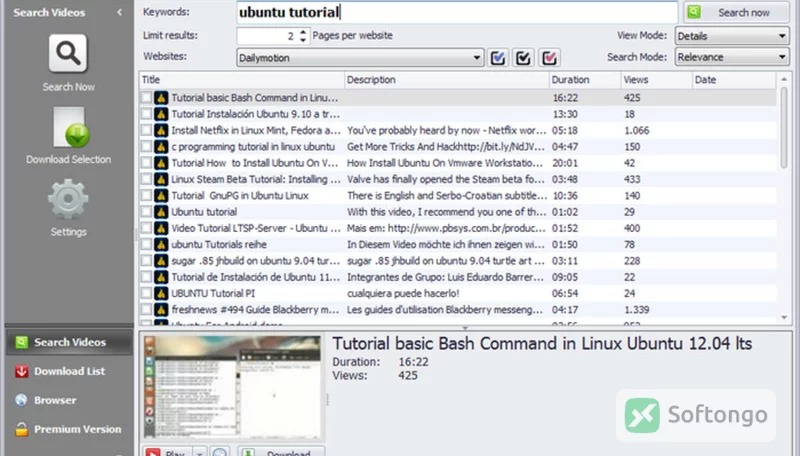Click the results list vertical scrollbar thumb
This screenshot has width=800, height=456.
pos(784,127)
